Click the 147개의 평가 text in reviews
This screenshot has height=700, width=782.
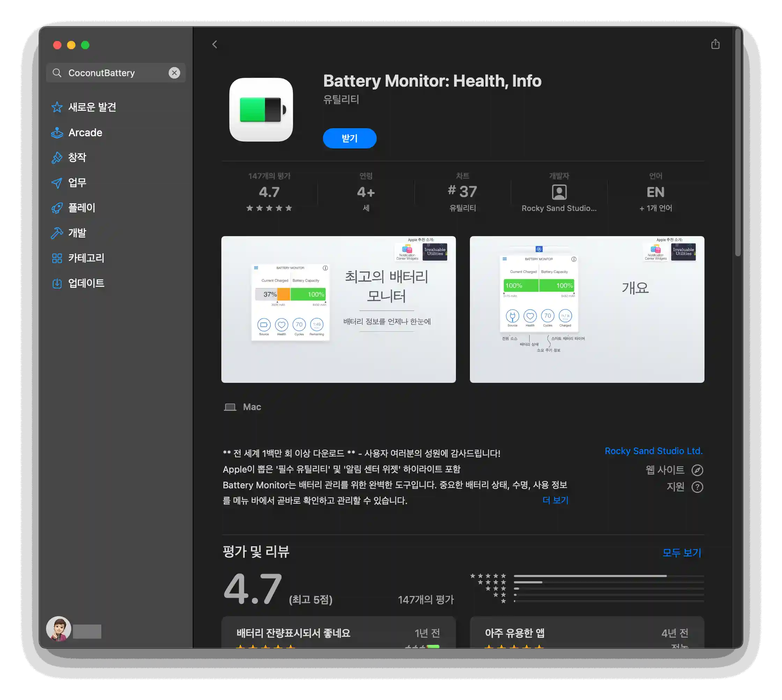coord(426,599)
